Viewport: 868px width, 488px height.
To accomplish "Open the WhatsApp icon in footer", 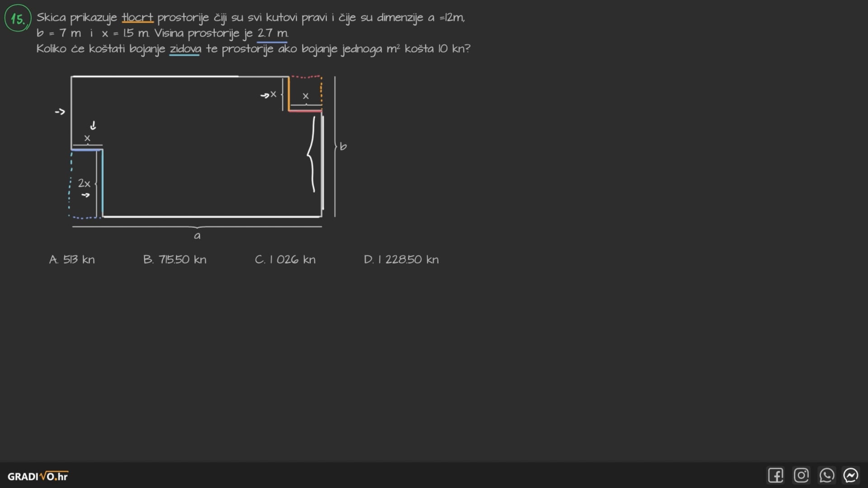I will (826, 475).
